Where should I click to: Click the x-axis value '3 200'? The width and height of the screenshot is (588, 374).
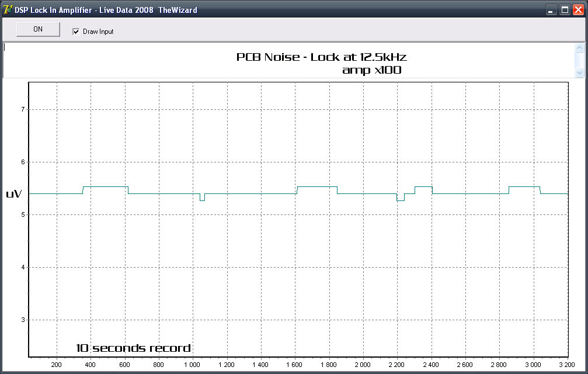566,365
